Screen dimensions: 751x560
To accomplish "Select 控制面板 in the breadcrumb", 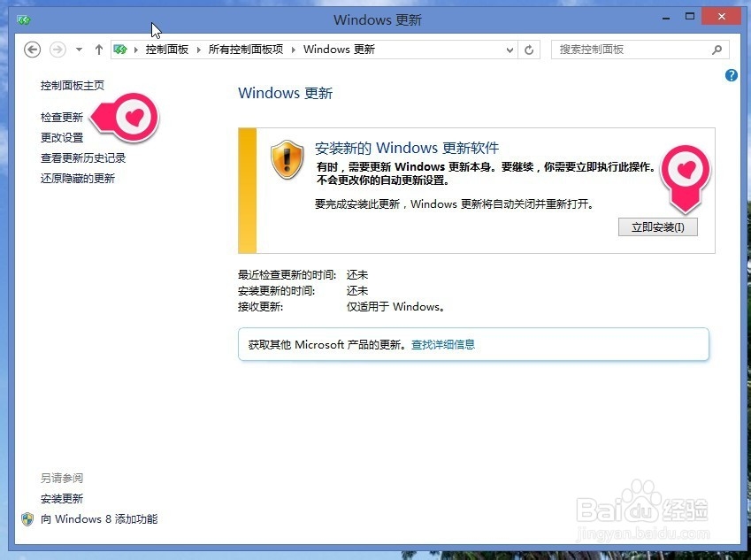I will 167,50.
